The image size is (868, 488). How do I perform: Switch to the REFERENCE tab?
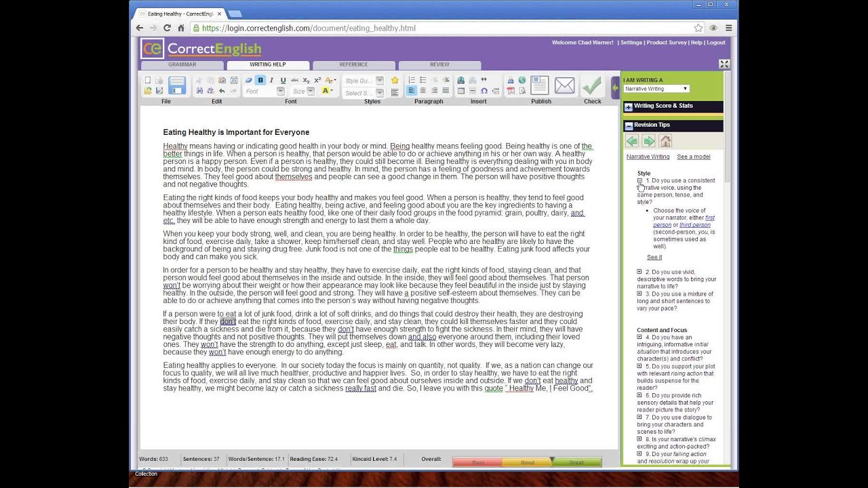pos(353,65)
